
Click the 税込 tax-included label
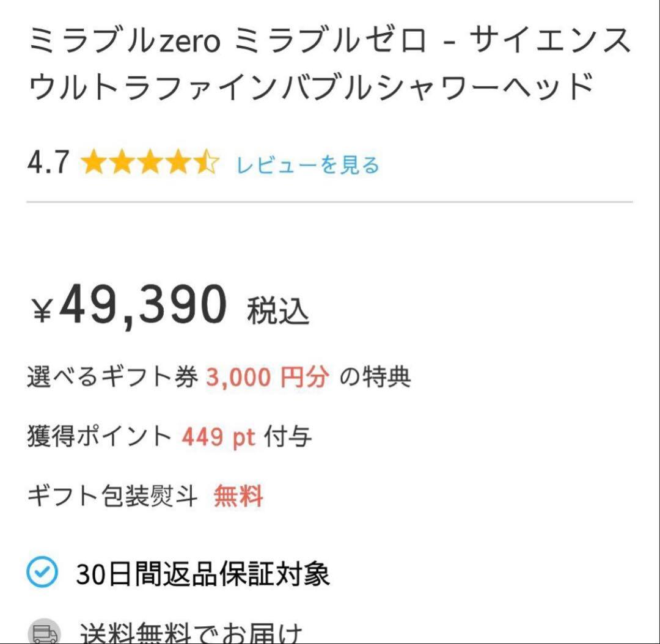click(x=276, y=310)
